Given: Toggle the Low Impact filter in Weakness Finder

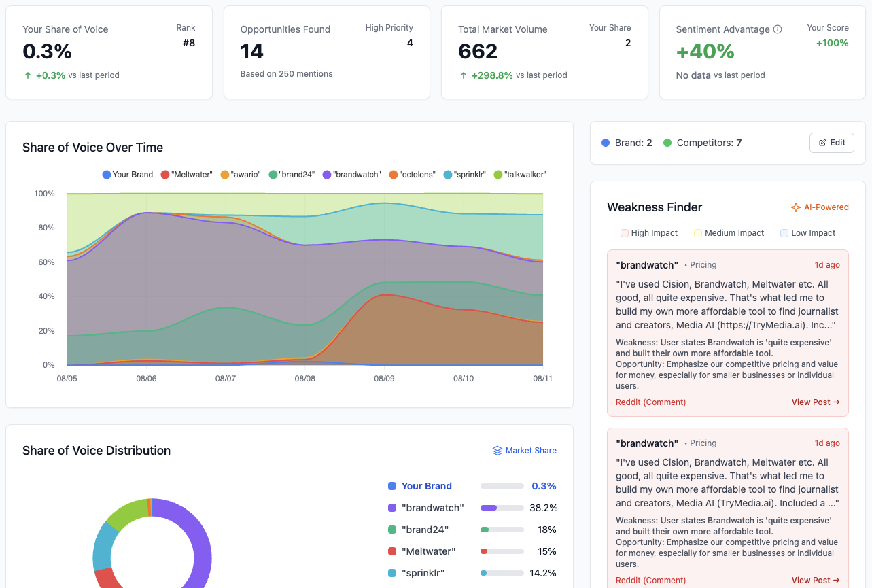Looking at the screenshot, I should 807,233.
